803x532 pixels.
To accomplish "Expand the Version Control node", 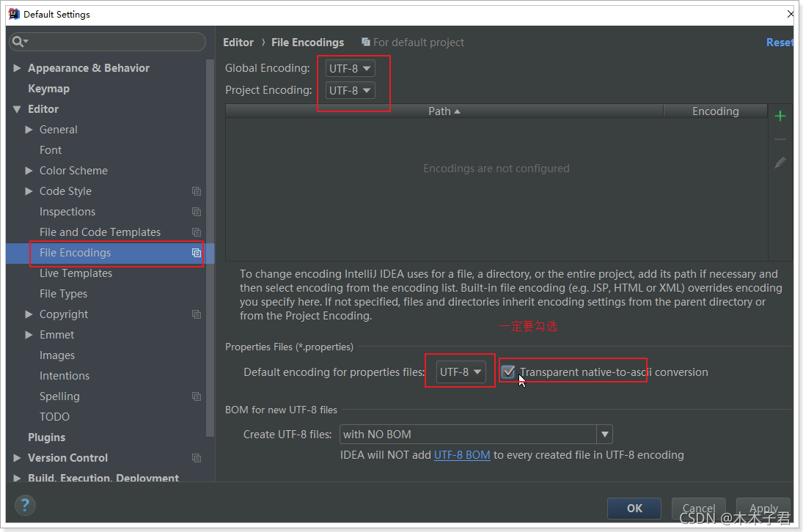I will point(17,458).
